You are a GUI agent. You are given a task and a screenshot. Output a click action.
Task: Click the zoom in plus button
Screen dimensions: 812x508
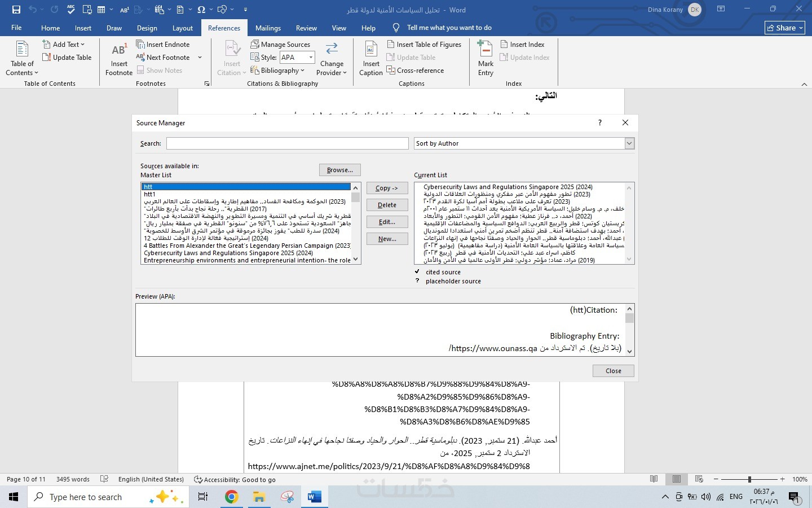[x=783, y=479]
